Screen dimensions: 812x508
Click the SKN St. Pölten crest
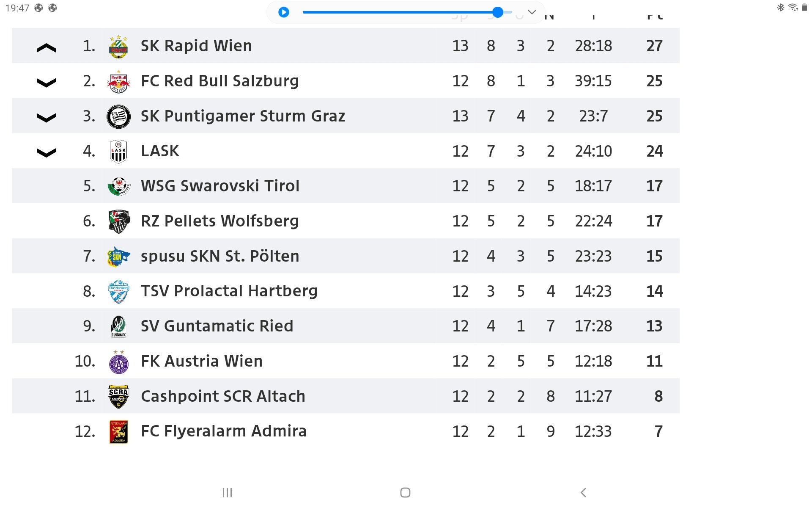pyautogui.click(x=118, y=257)
